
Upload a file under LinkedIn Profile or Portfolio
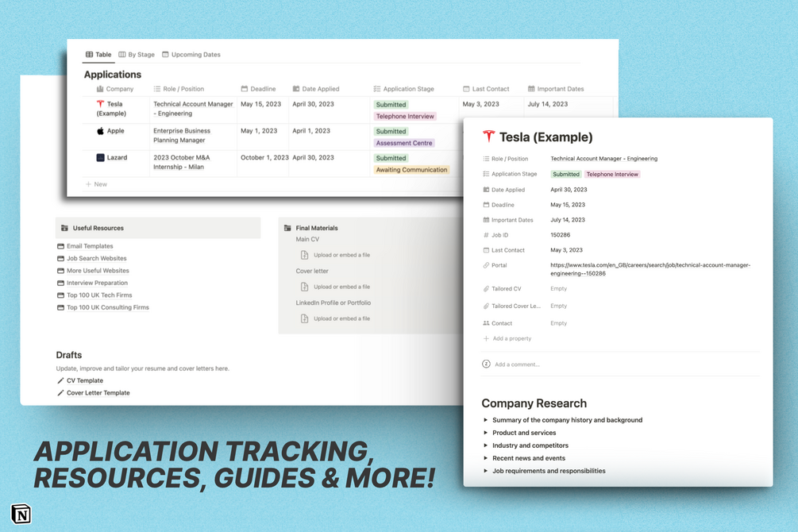(335, 318)
